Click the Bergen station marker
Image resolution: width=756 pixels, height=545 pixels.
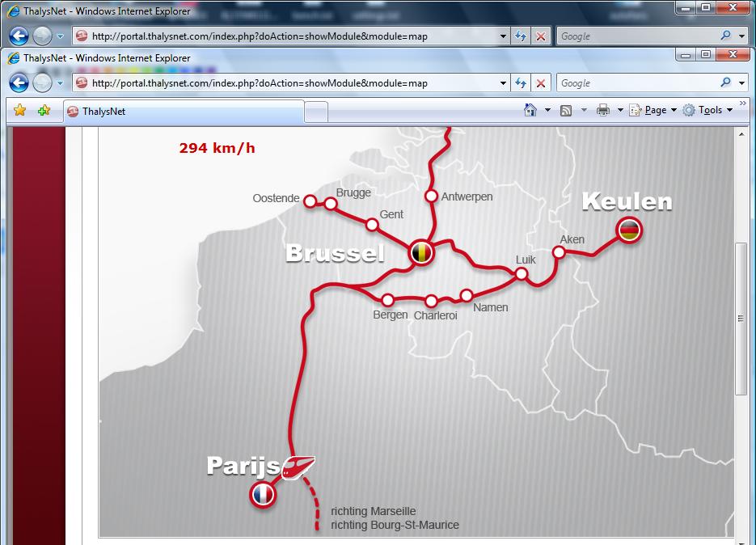(x=387, y=300)
